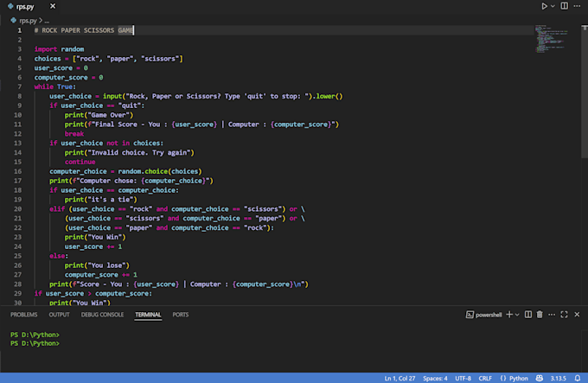Screen dimensions: 588x383
Task: Click the choices list definition line
Action: pos(108,59)
